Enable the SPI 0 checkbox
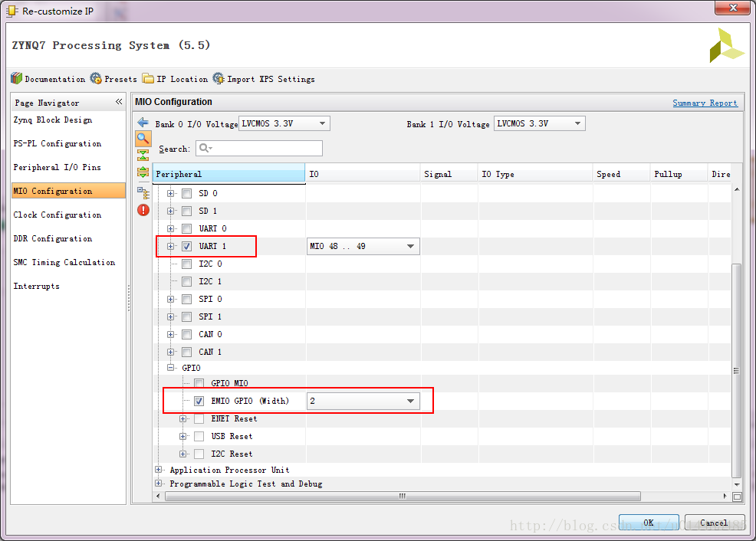Screen dimensions: 756x541 (187, 299)
